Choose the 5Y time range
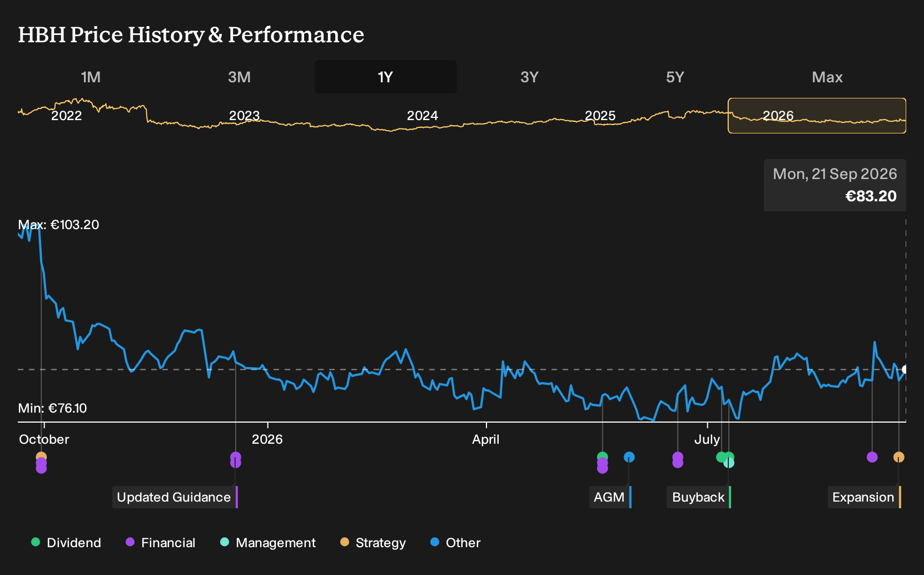 click(x=675, y=77)
